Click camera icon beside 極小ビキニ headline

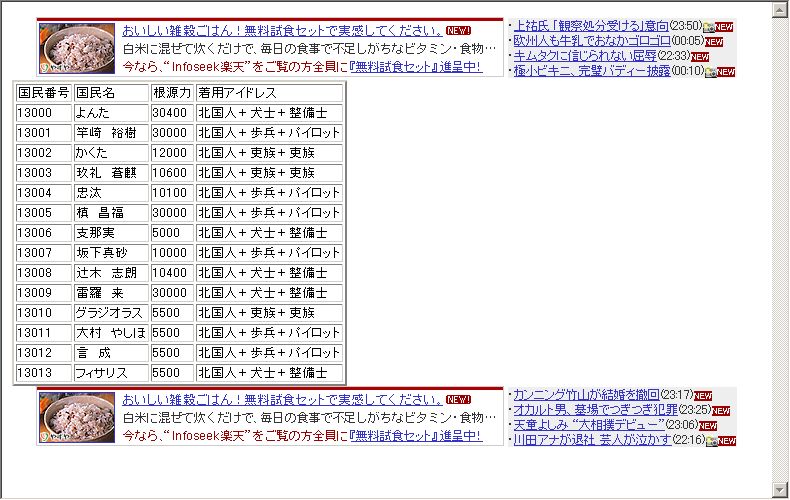click(x=710, y=72)
